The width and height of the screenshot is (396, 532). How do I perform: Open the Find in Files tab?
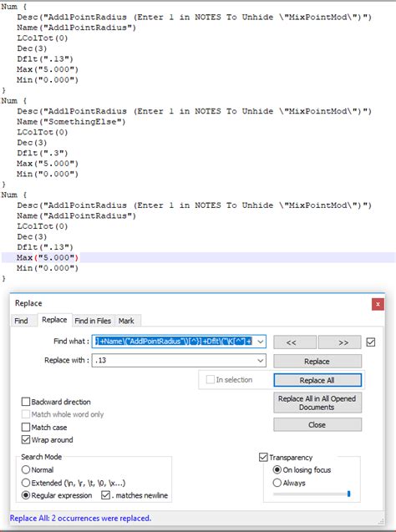click(x=93, y=321)
